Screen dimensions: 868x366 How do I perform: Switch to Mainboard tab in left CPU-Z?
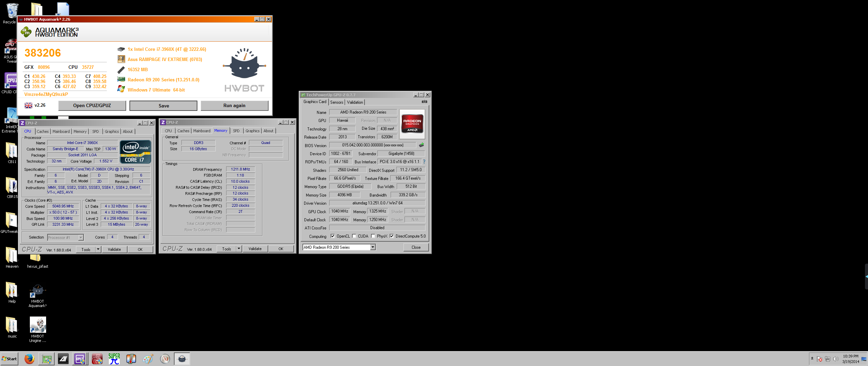(x=61, y=131)
